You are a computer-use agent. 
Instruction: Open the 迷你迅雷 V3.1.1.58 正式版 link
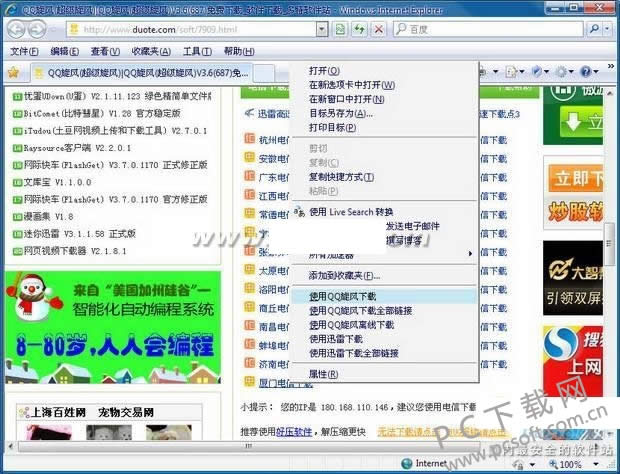(80, 234)
